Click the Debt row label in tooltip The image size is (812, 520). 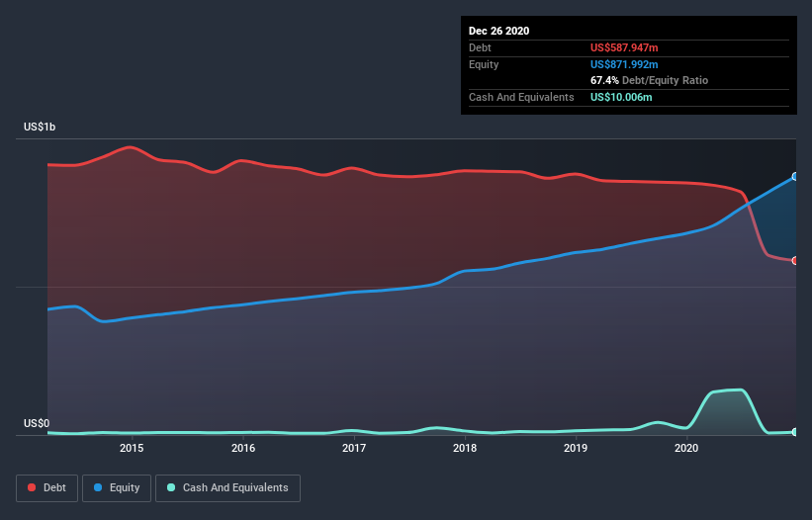480,47
